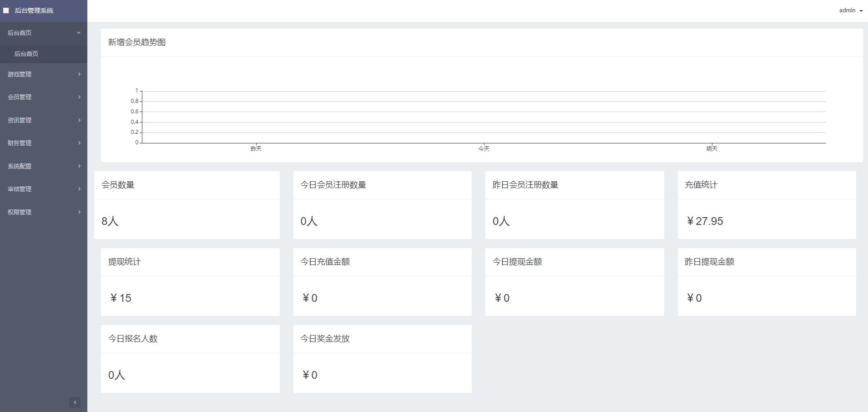Click the 提现统计 card showing ￥15
The width and height of the screenshot is (868, 412).
[x=190, y=282]
